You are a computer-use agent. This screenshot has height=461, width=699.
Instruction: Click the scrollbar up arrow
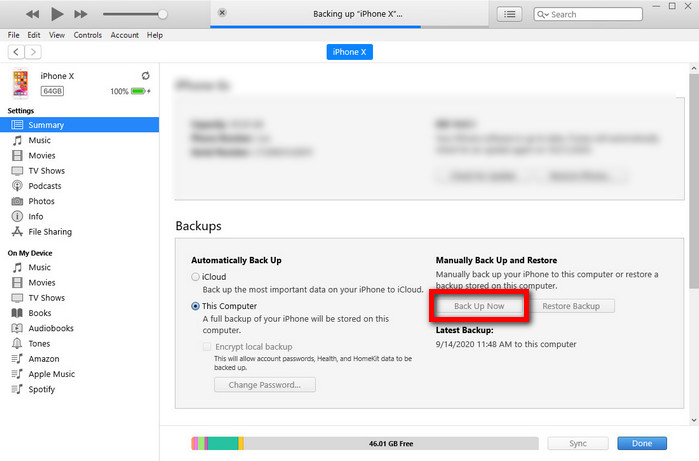[694, 68]
